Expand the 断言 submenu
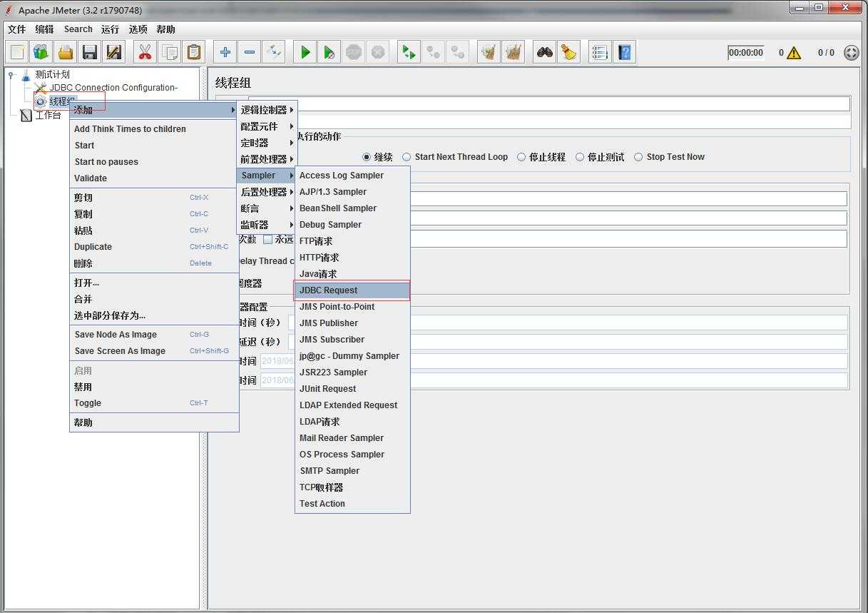 click(267, 208)
